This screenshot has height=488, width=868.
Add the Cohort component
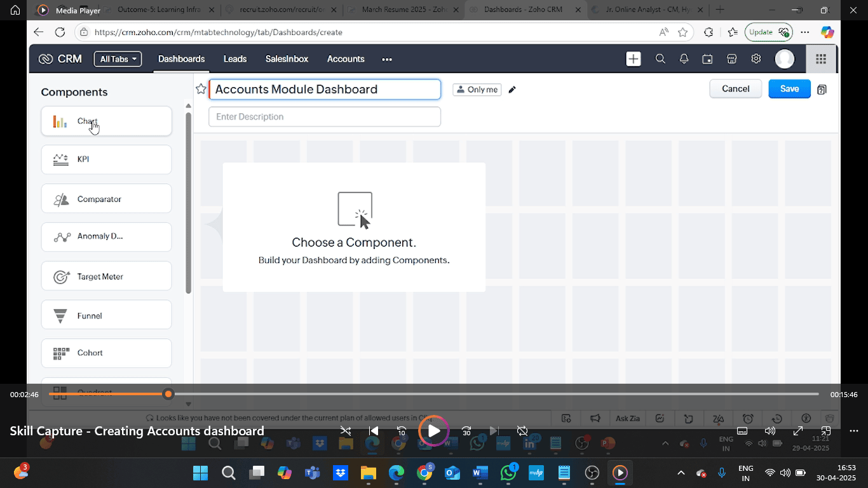[x=106, y=353]
